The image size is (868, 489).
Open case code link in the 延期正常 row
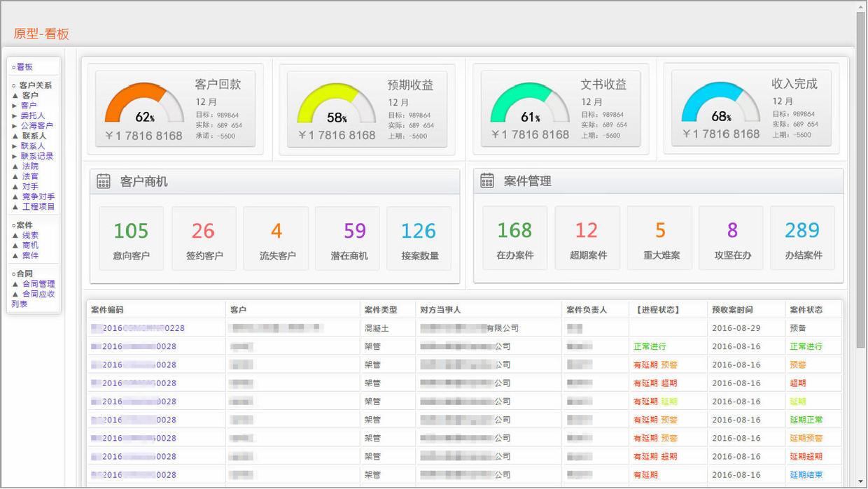click(134, 420)
